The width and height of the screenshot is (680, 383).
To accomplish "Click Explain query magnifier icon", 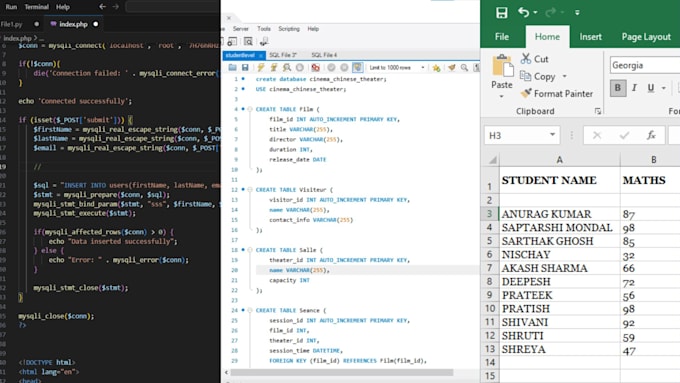I will click(x=287, y=68).
